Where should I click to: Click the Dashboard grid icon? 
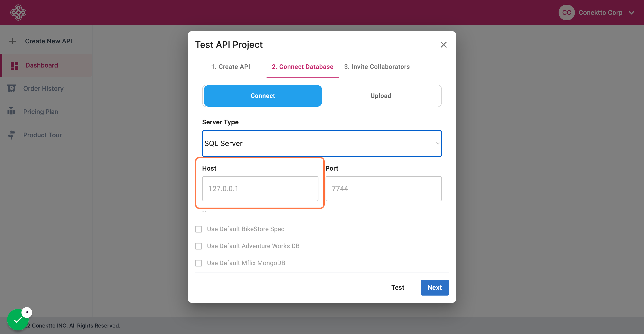[x=15, y=66]
